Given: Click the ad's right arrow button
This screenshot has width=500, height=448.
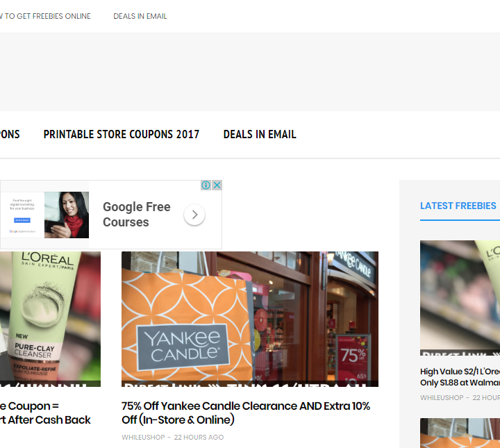Looking at the screenshot, I should (194, 215).
